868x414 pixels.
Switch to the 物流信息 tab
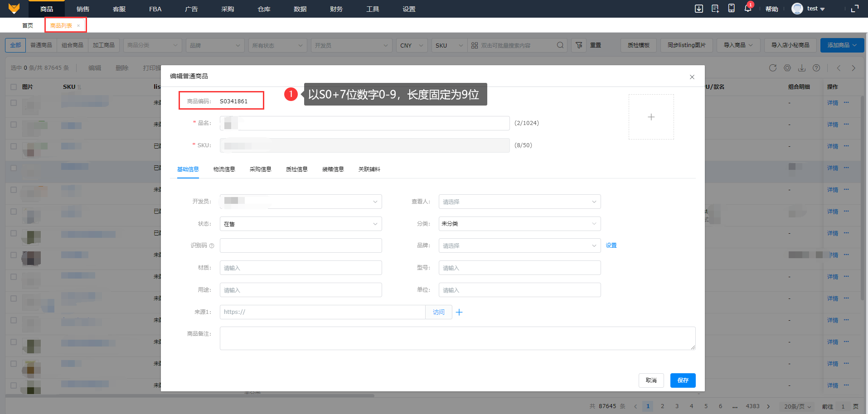224,169
